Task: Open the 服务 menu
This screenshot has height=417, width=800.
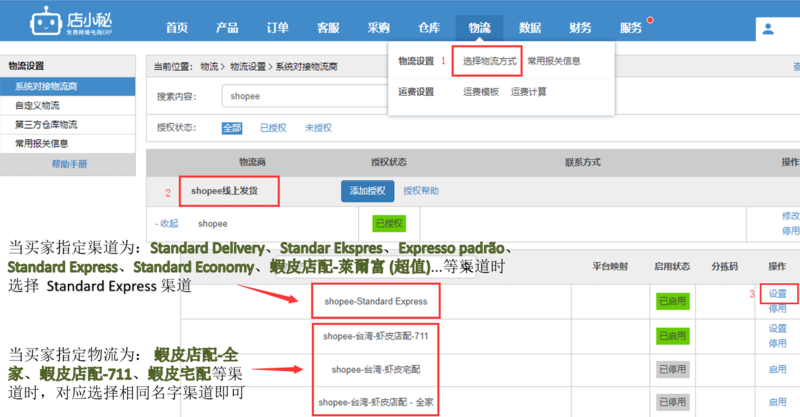Action: 631,28
